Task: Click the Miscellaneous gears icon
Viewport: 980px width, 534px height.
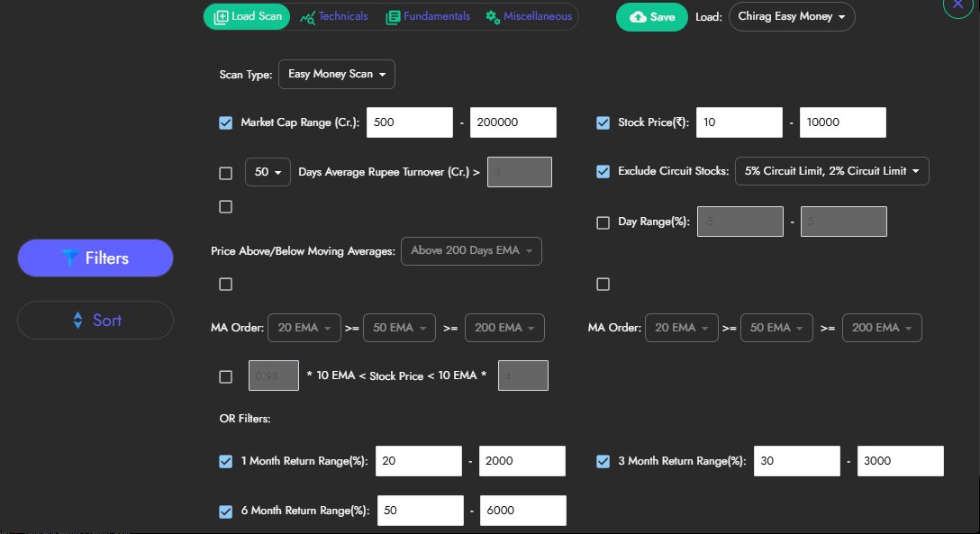Action: [493, 17]
